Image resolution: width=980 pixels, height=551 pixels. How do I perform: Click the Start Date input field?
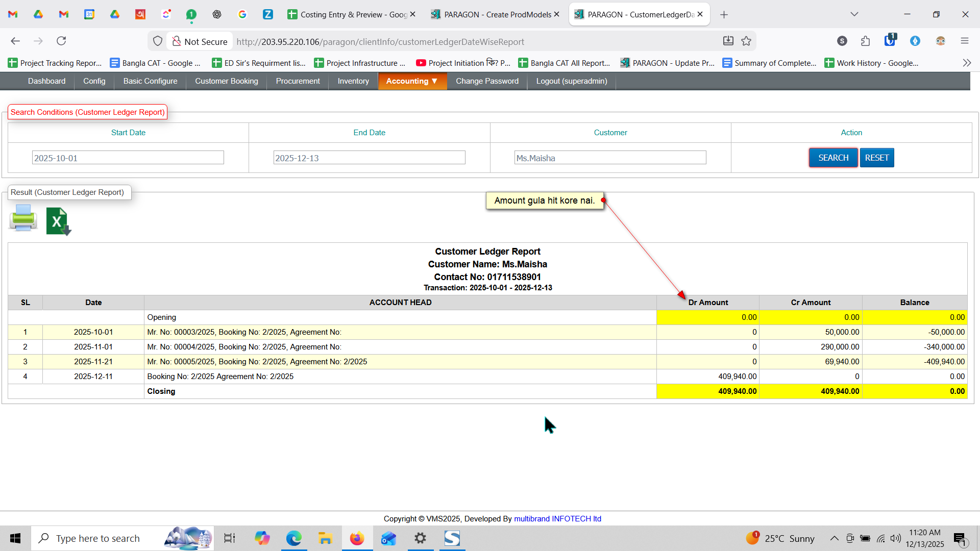pos(128,158)
